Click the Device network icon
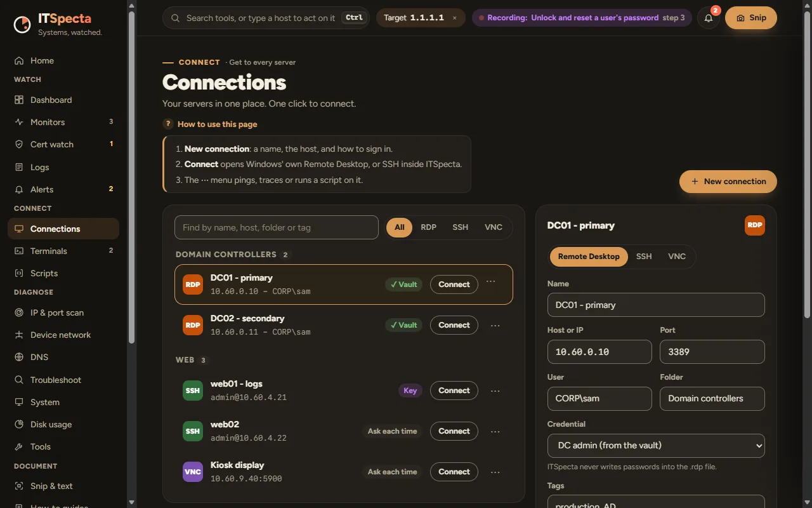812x508 pixels. [19, 335]
